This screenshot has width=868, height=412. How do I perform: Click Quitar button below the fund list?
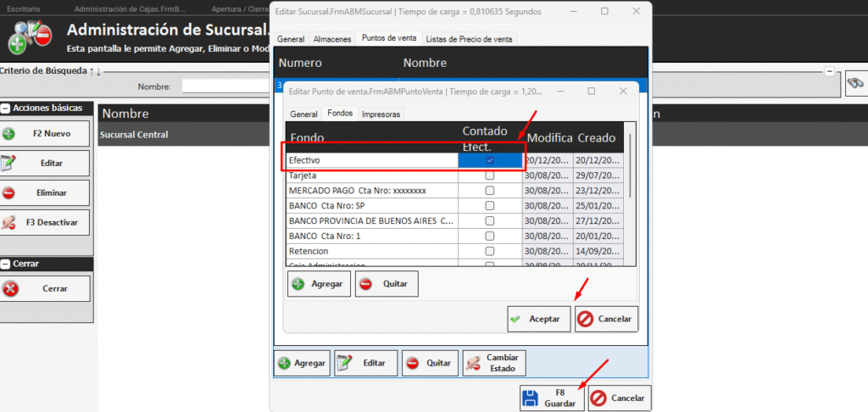387,285
